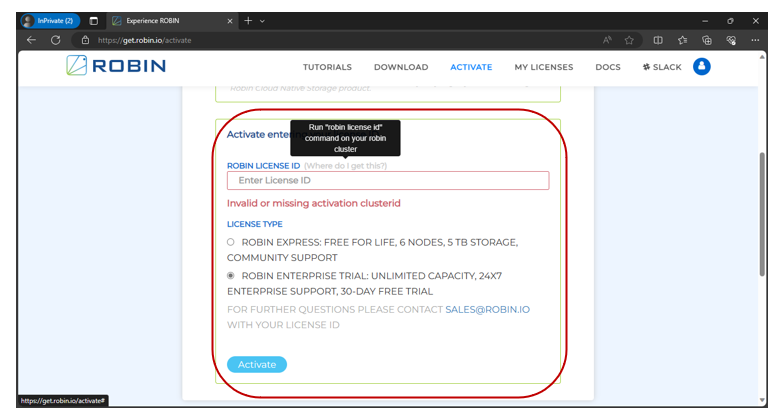Click the Read aloud icon

(x=607, y=40)
